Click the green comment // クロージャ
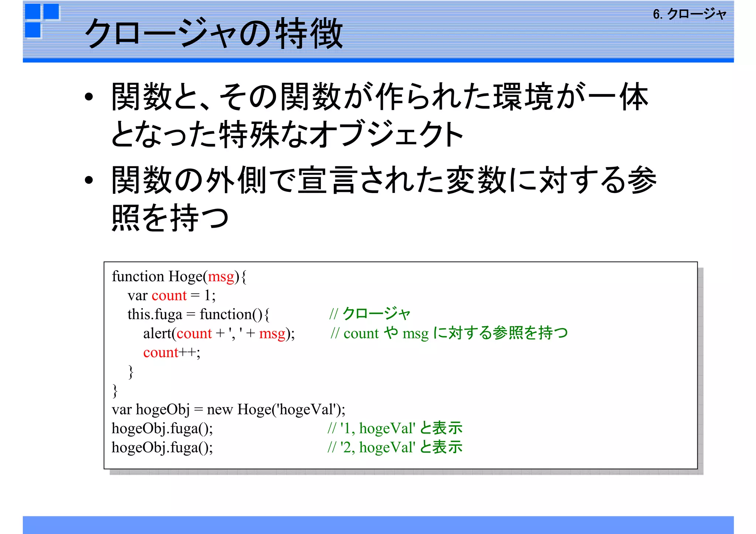Screen dimensions: 756x534 coord(370,314)
